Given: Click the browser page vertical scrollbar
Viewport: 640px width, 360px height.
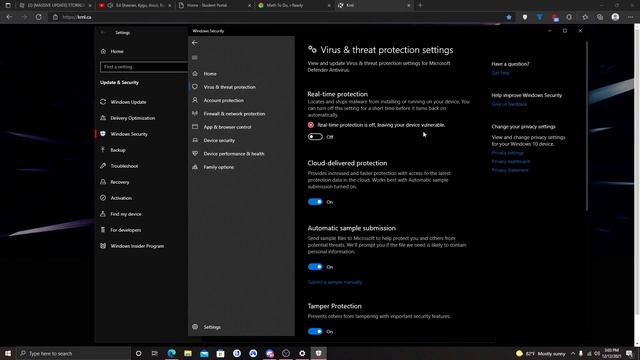Looking at the screenshot, I should (637, 171).
